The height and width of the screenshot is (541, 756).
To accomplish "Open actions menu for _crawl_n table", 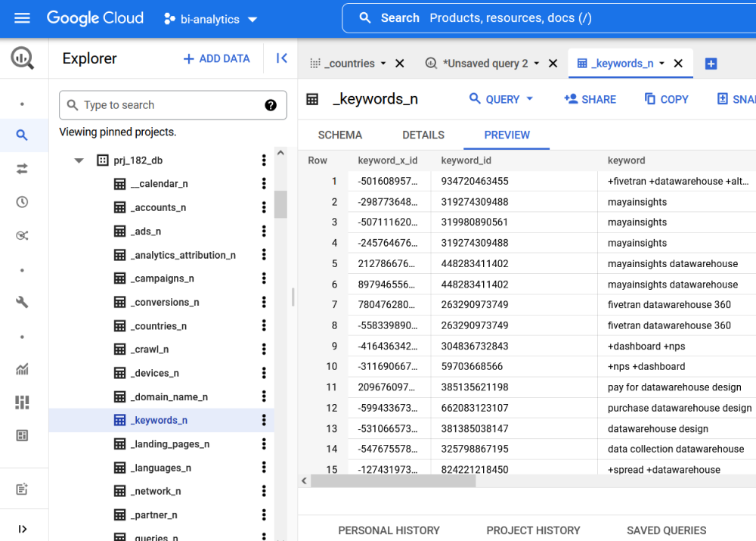I will (x=264, y=350).
